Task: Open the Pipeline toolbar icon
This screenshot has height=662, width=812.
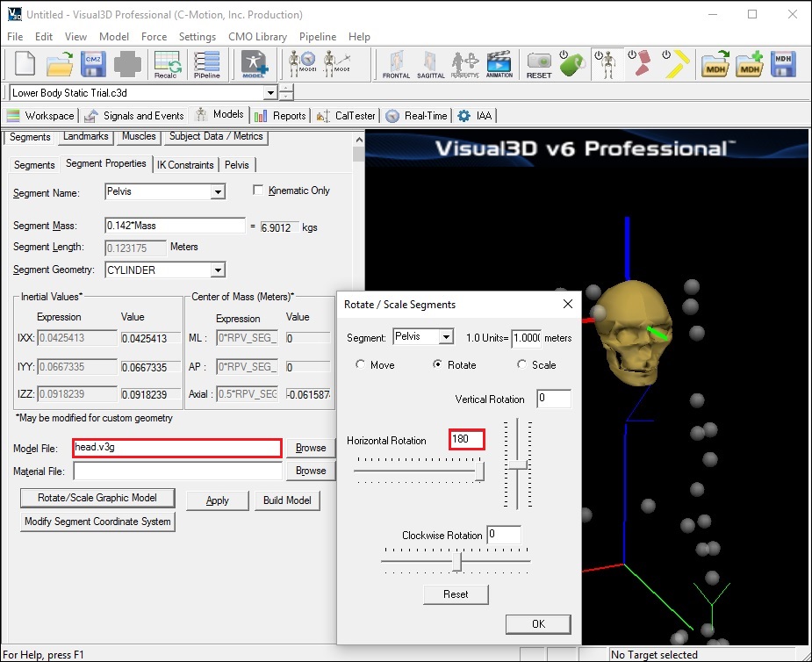Action: 206,64
